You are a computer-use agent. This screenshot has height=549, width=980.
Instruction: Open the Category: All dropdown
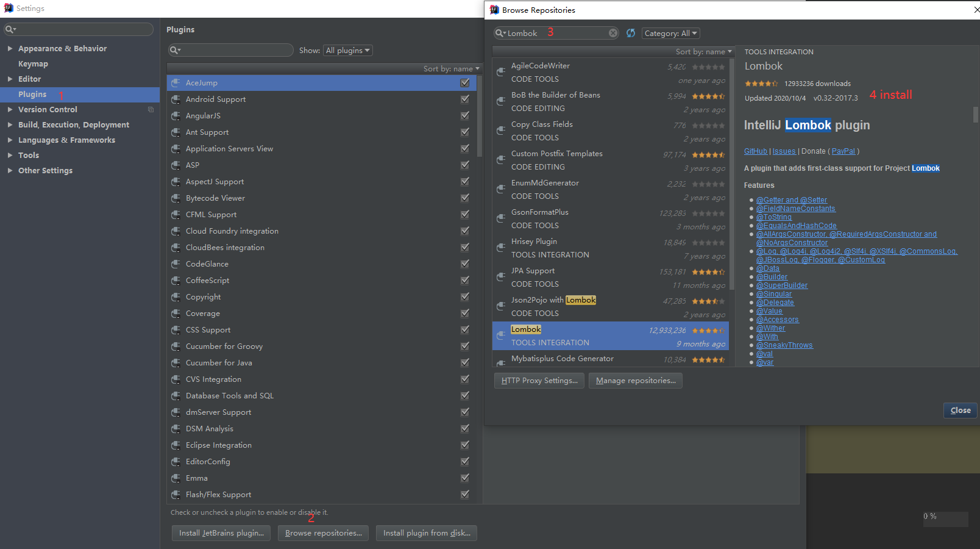pos(670,34)
